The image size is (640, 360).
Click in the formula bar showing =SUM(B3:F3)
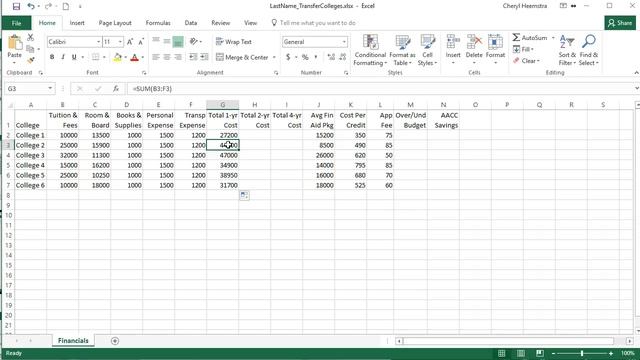point(380,89)
